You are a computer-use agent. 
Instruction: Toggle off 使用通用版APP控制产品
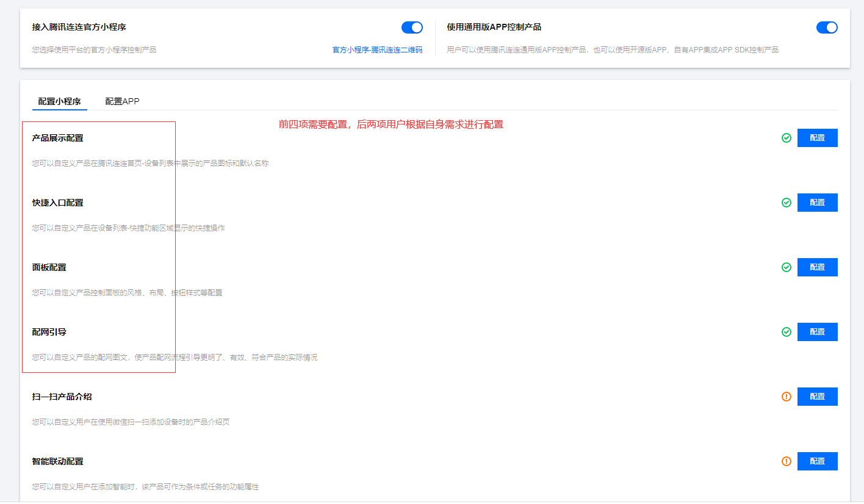pyautogui.click(x=827, y=27)
